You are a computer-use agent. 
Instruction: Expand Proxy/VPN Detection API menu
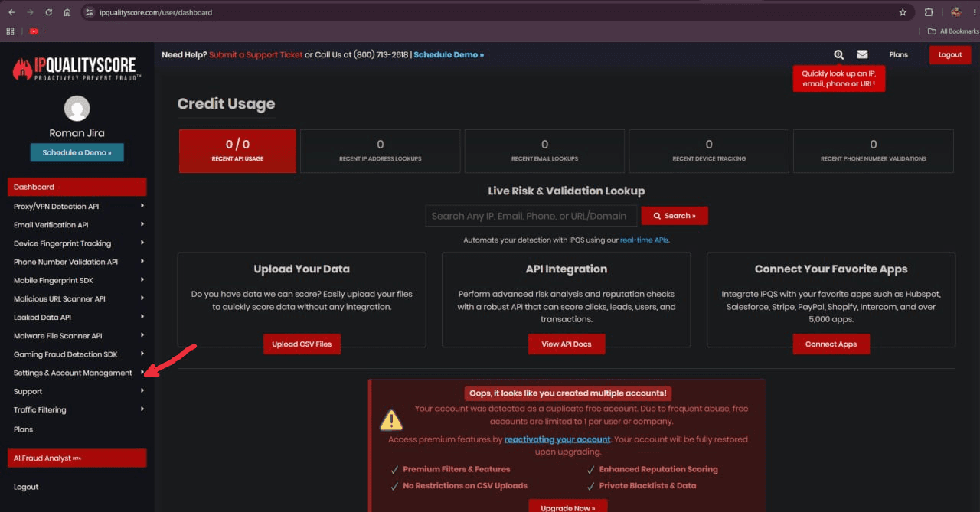point(77,206)
